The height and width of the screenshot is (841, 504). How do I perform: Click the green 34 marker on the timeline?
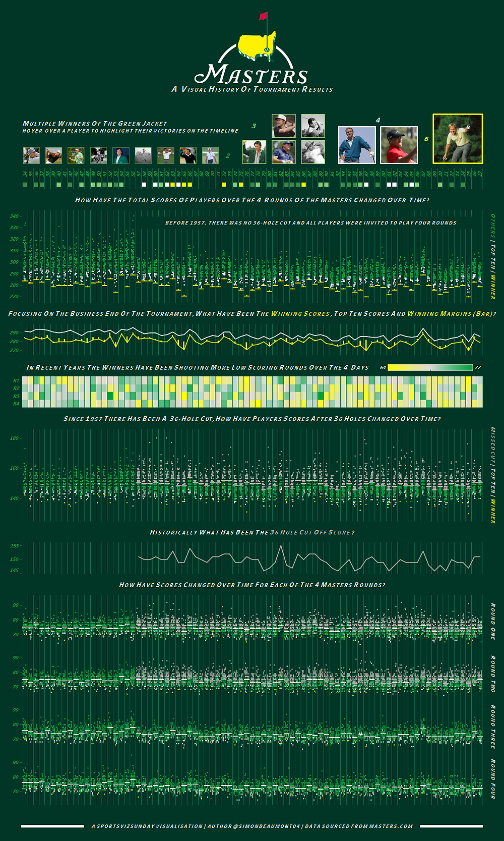click(x=25, y=185)
